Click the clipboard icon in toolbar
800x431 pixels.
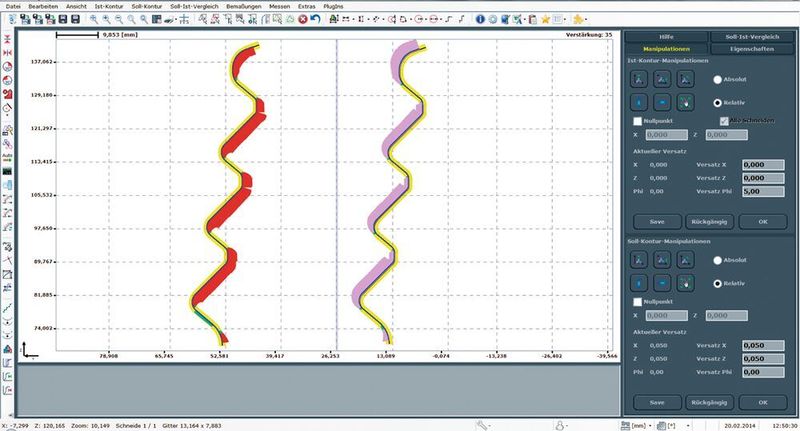tap(532, 19)
